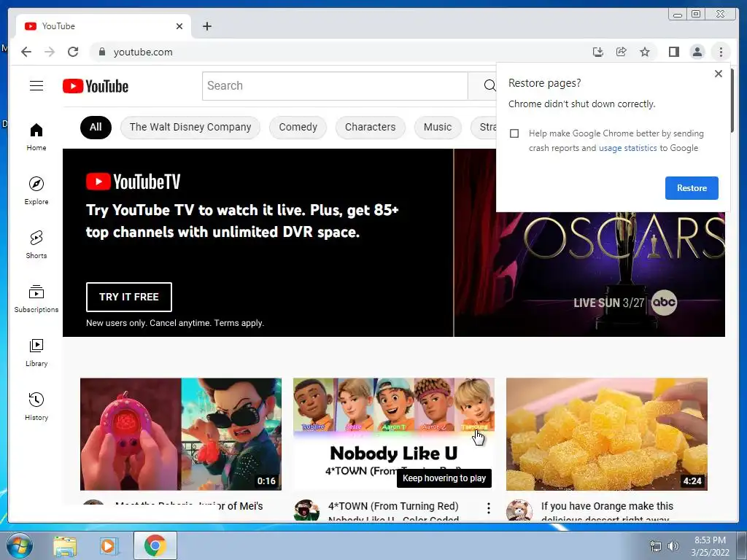Click the orange dessert channel avatar
Screen dimensions: 747x560
coord(519,510)
